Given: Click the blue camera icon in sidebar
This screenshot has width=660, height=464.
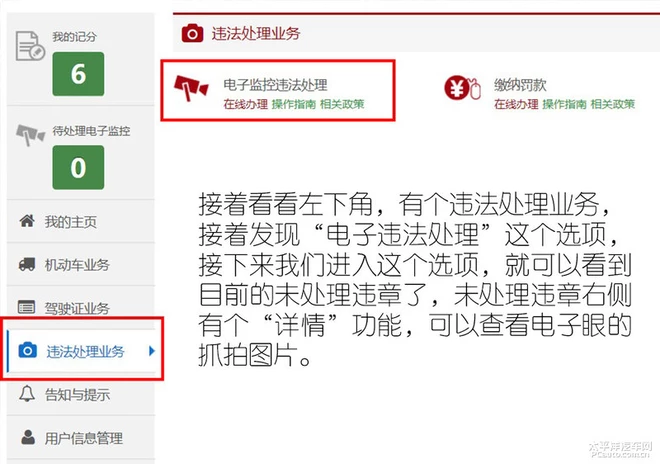Looking at the screenshot, I should [27, 350].
